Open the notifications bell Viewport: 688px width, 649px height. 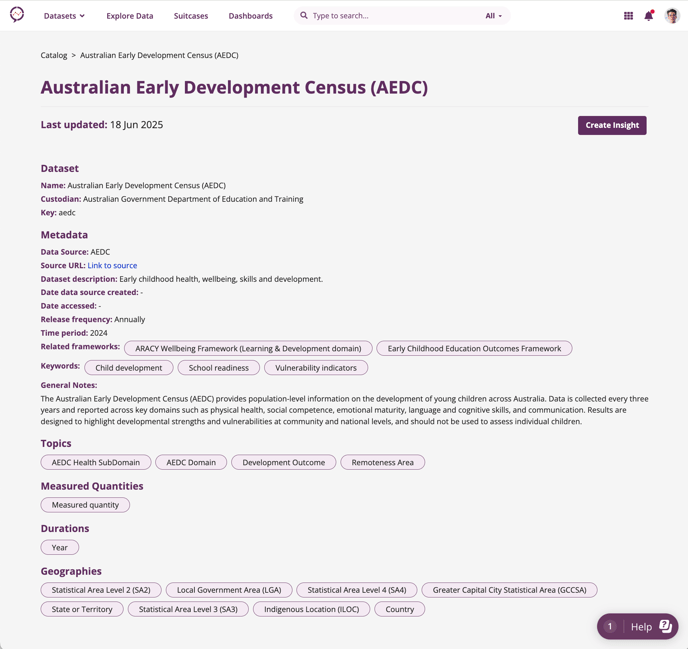649,16
